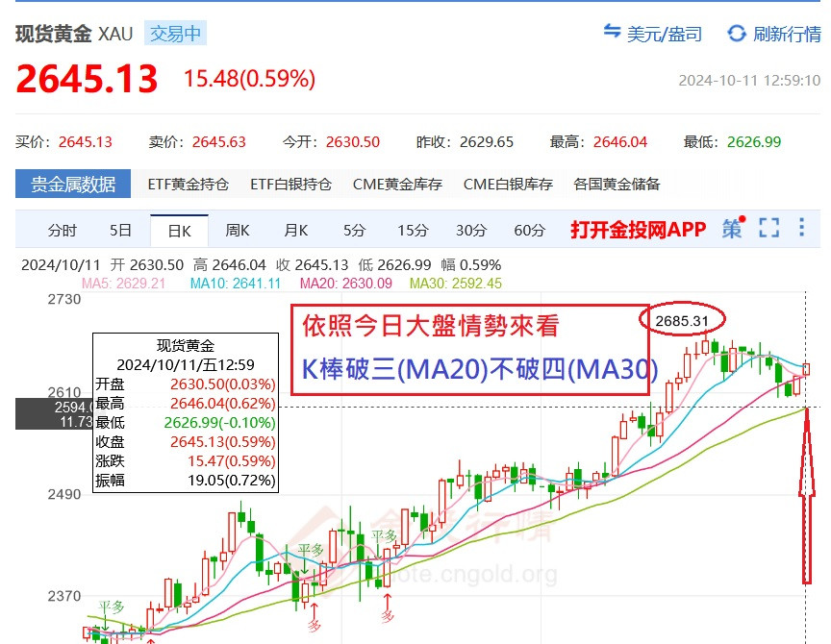The height and width of the screenshot is (644, 831).
Task: Open the 打开金投网APP link
Action: pyautogui.click(x=638, y=229)
